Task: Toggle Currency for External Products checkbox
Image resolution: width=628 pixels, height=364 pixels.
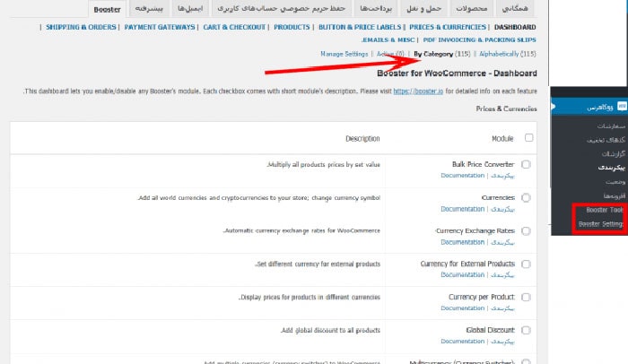Action: coord(526,264)
